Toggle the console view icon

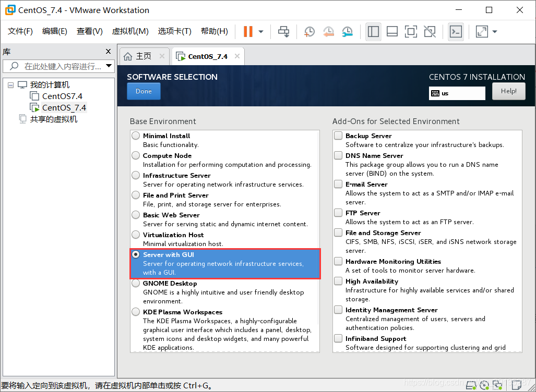coord(456,32)
